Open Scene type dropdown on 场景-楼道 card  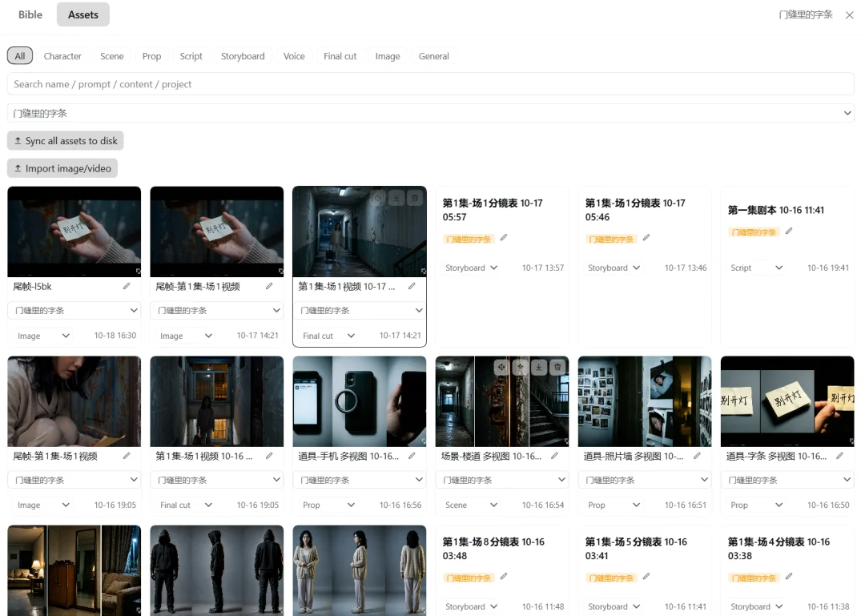(471, 505)
